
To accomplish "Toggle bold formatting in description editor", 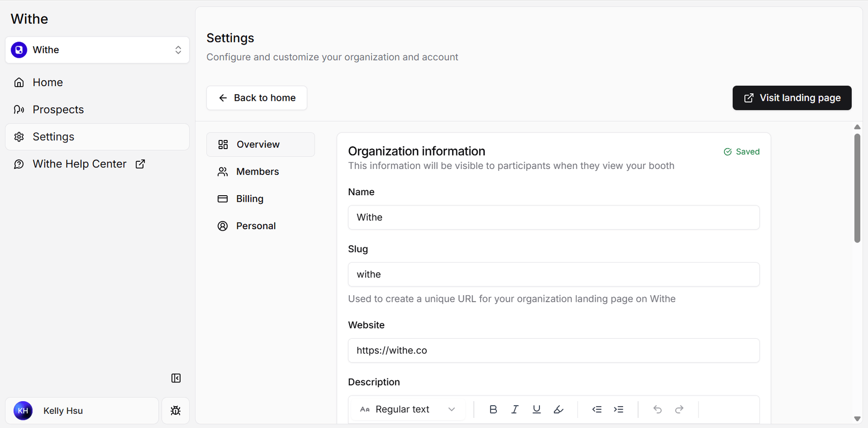I will (x=493, y=409).
